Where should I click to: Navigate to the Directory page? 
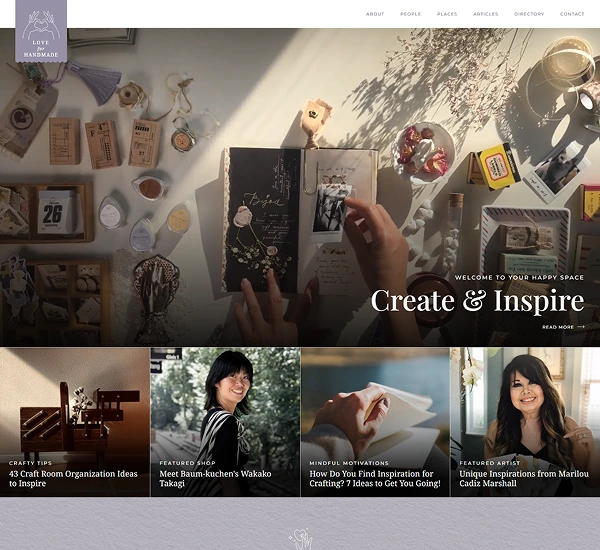529,14
